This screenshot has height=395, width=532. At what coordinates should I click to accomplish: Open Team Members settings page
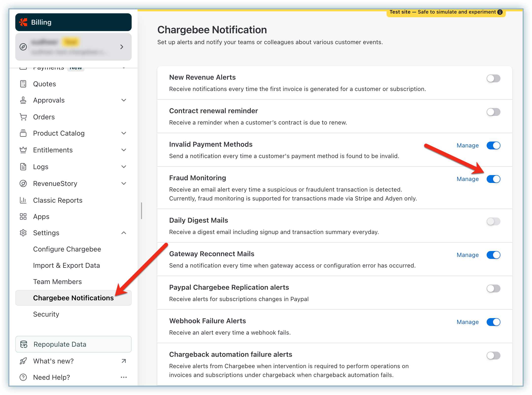pos(57,282)
